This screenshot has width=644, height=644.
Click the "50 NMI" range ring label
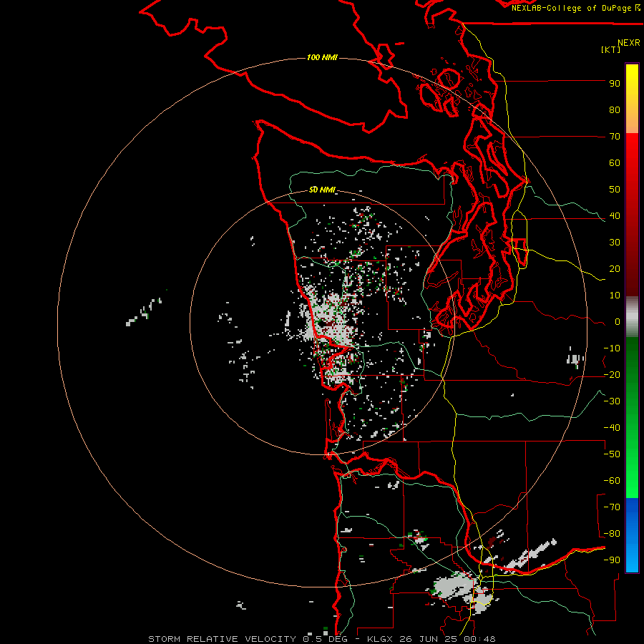(x=322, y=190)
